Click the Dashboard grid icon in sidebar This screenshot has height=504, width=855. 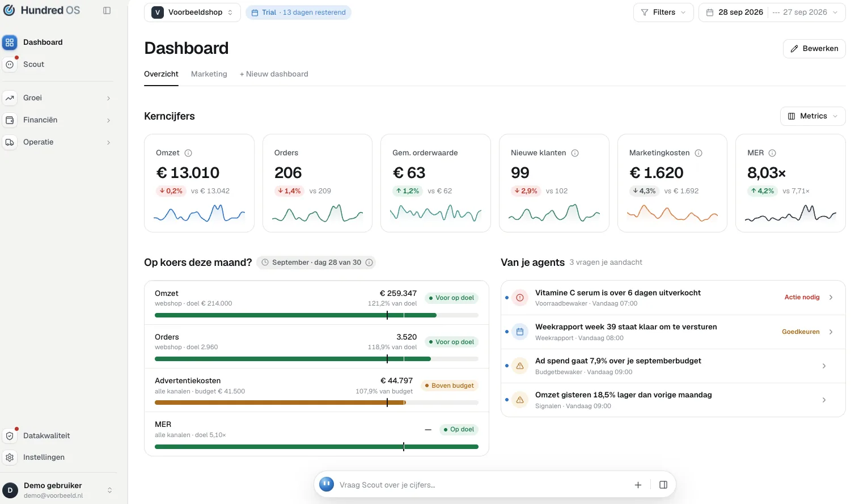[x=10, y=43]
